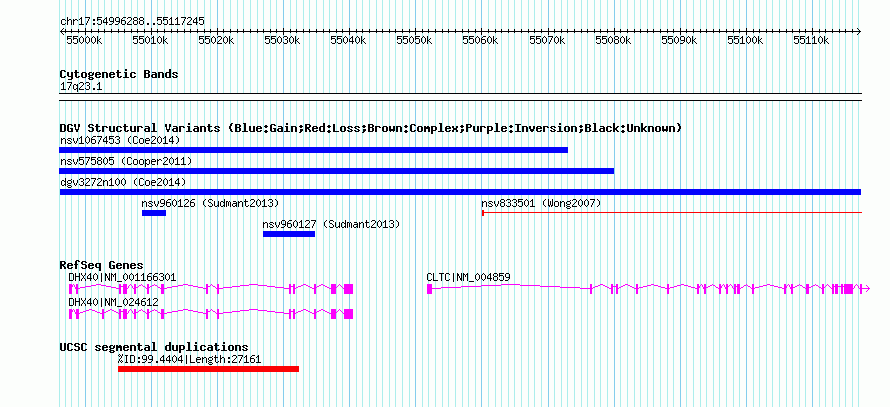Open the nsv575805 (Cooper2011) label link
Screen dimensions: 890x407
pos(125,161)
